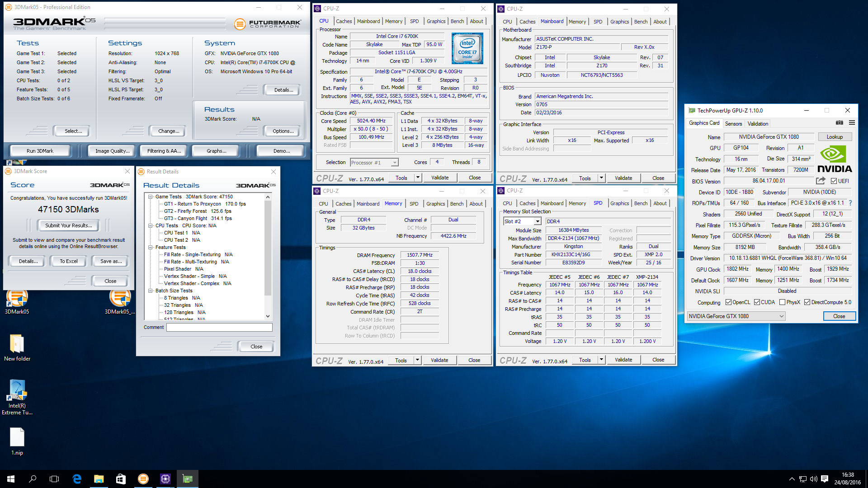868x488 pixels.
Task: Toggle the DirectCompute 5.0 checkbox
Action: (x=807, y=302)
